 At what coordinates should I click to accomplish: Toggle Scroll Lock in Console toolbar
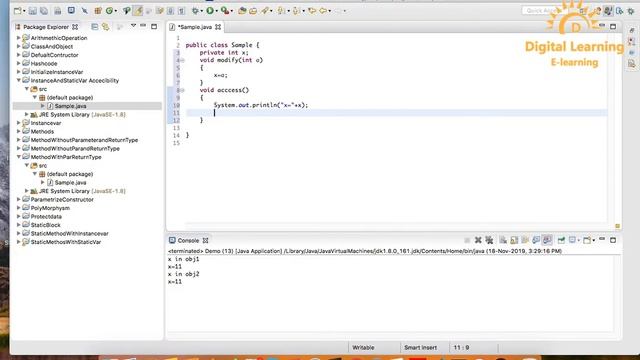(514, 240)
